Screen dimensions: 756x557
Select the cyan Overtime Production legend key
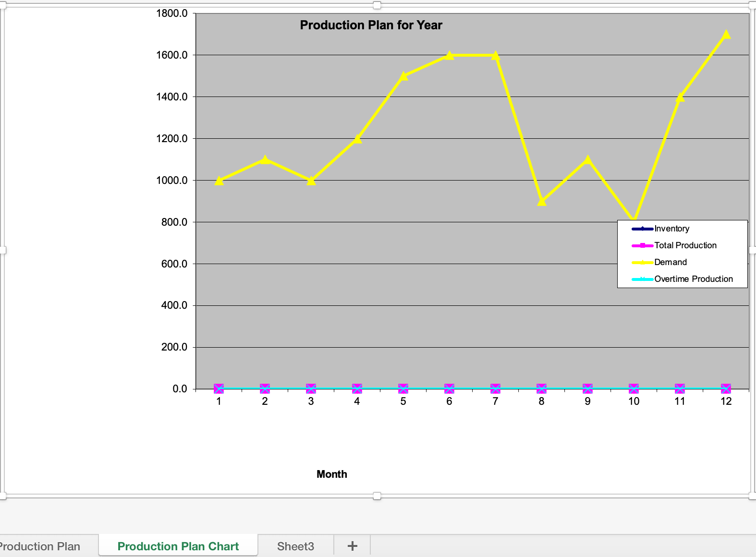coord(642,279)
